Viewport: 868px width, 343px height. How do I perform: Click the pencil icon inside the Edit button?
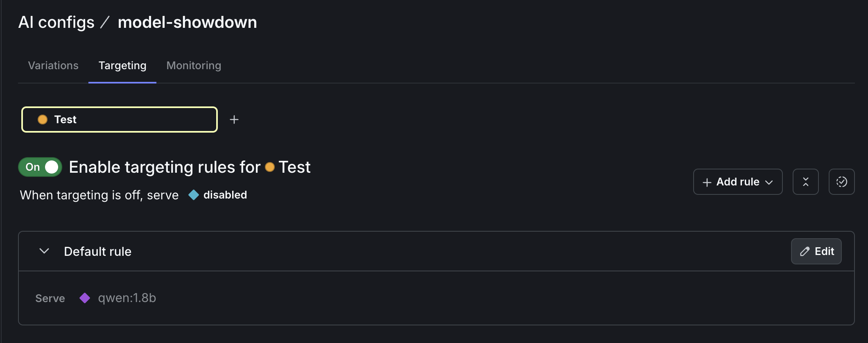803,251
